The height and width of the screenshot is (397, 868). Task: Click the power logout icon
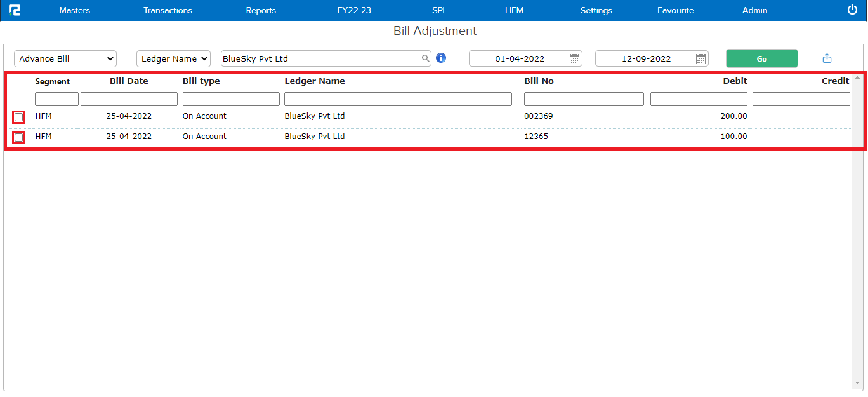coord(852,10)
